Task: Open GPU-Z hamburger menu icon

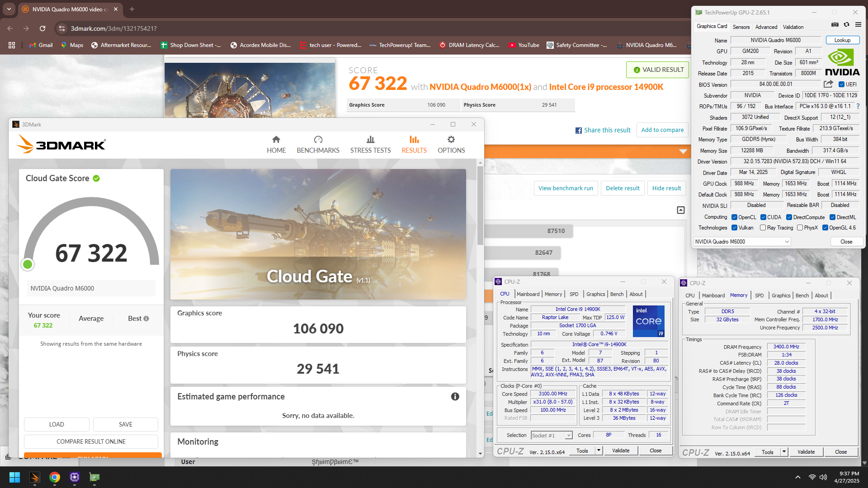Action: pos(858,24)
